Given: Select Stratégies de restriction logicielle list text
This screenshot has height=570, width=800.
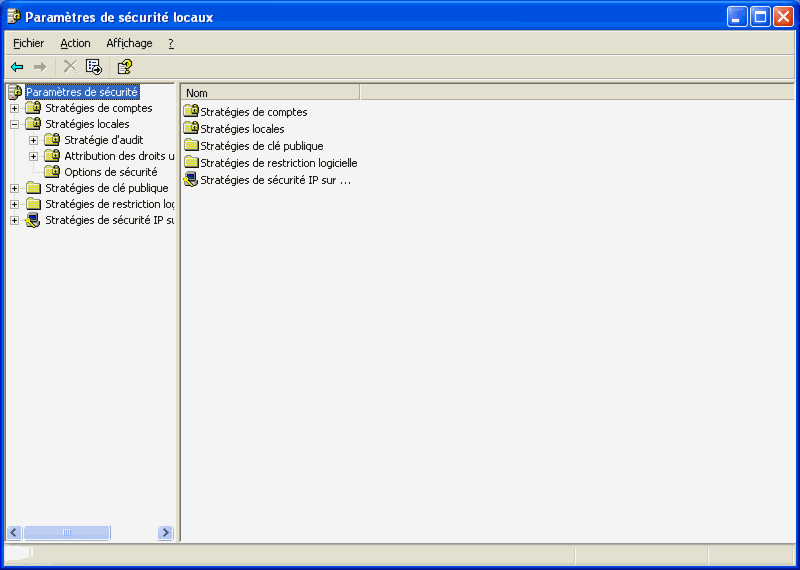Looking at the screenshot, I should point(279,163).
